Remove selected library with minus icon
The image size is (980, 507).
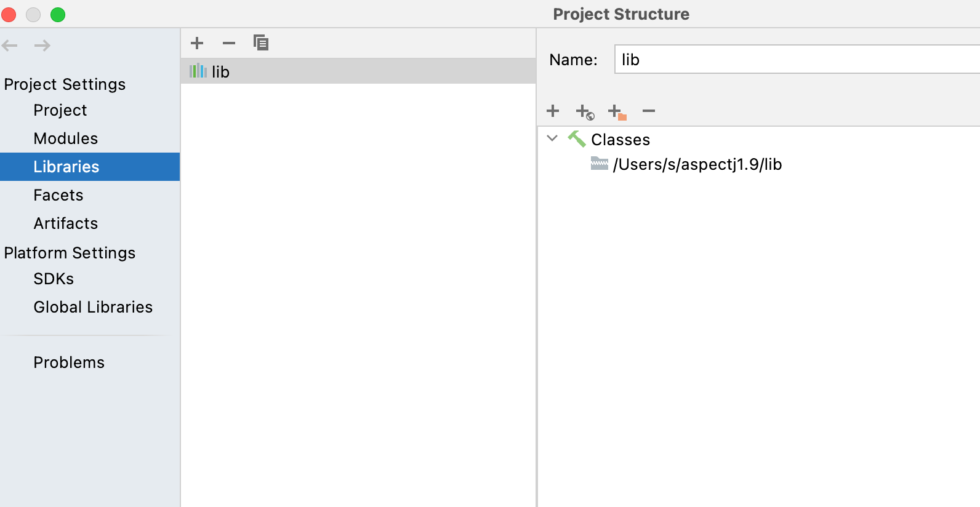tap(229, 43)
